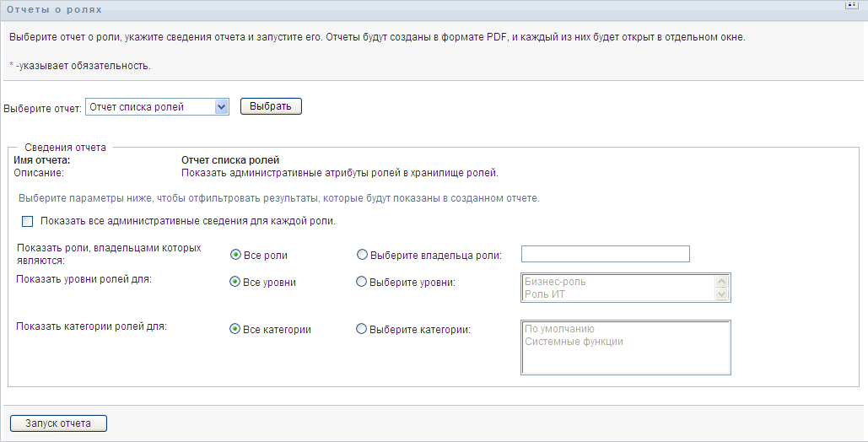Screen dimensions: 868x442
Task: Click the 'Отчеты о ролях' panel title
Action: coord(55,10)
